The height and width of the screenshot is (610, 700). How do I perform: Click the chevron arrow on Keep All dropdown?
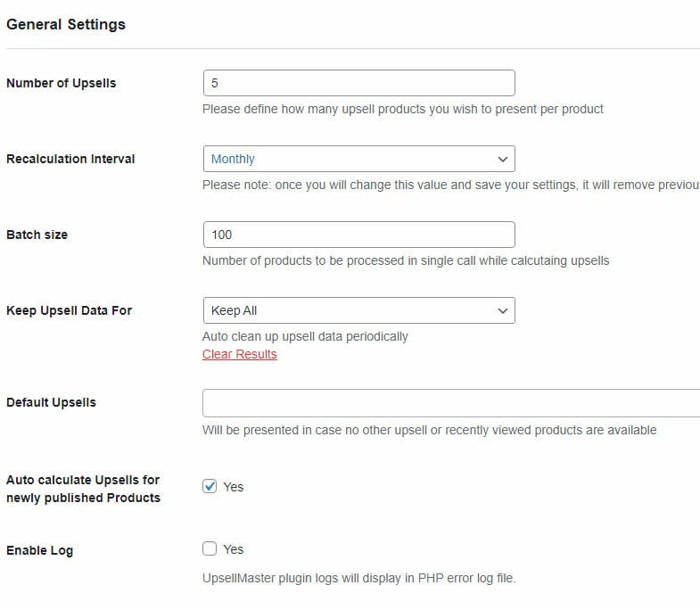503,311
